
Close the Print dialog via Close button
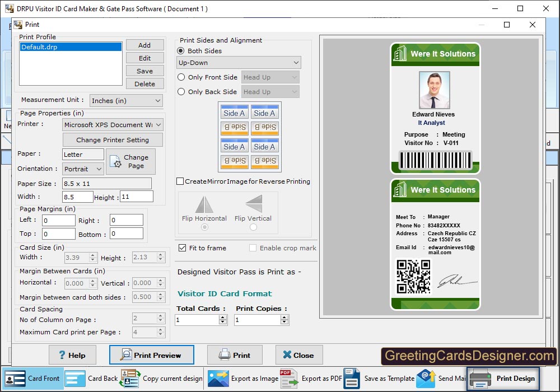(299, 355)
